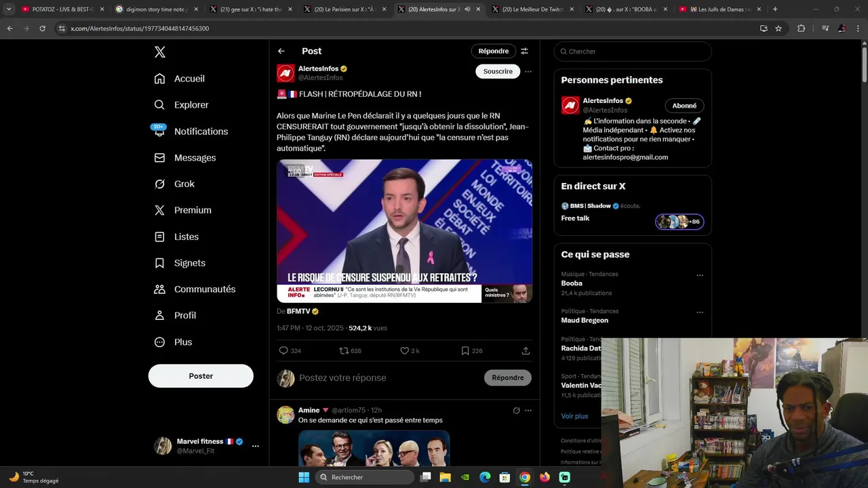Open the Accueil home page
The width and height of the screenshot is (868, 488).
click(180, 79)
